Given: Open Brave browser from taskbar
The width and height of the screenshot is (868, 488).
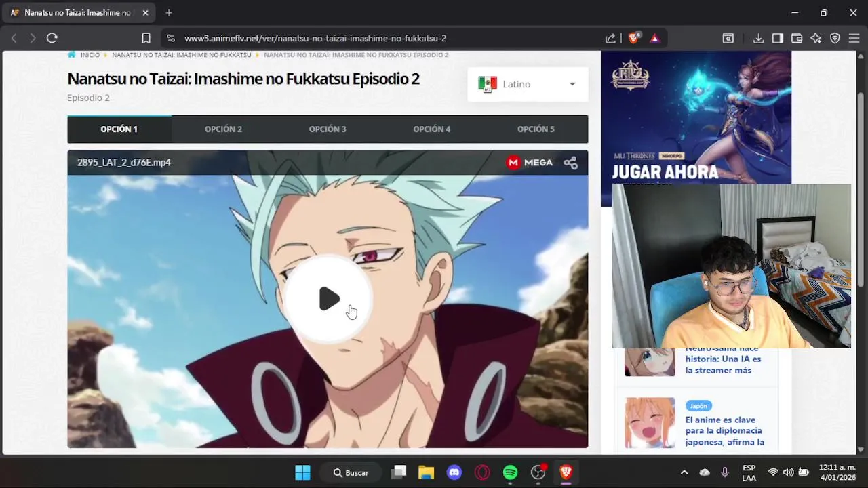Looking at the screenshot, I should (566, 472).
